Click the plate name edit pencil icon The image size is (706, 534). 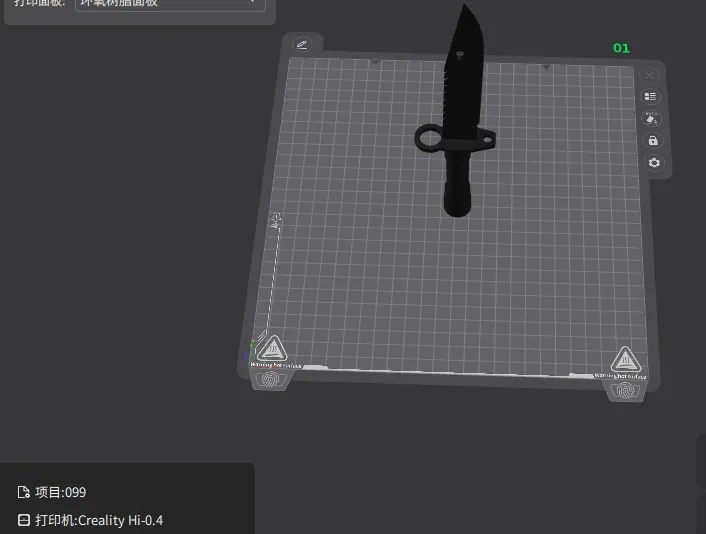click(x=302, y=45)
